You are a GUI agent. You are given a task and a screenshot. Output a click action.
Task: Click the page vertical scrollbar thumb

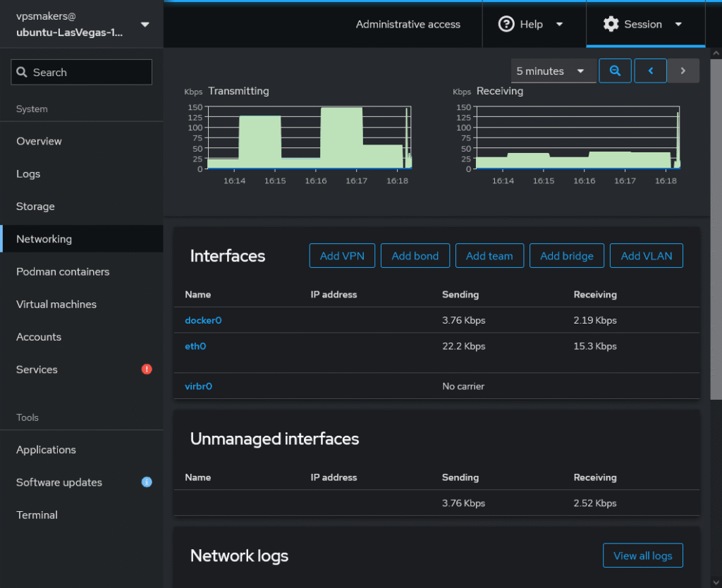(716, 229)
